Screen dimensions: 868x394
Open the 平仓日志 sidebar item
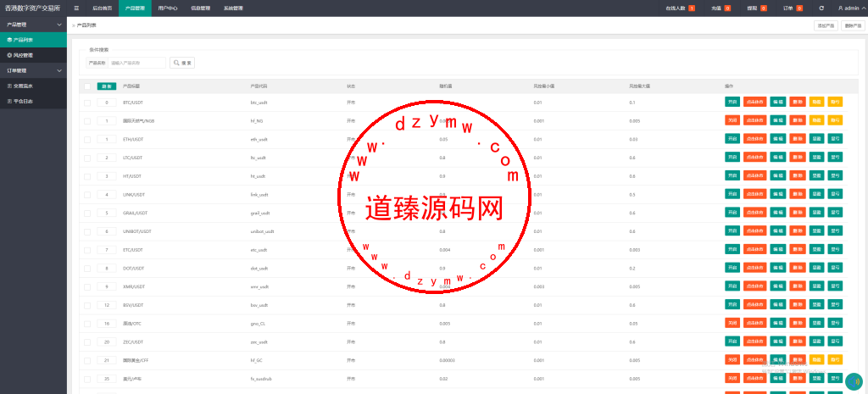coord(33,102)
